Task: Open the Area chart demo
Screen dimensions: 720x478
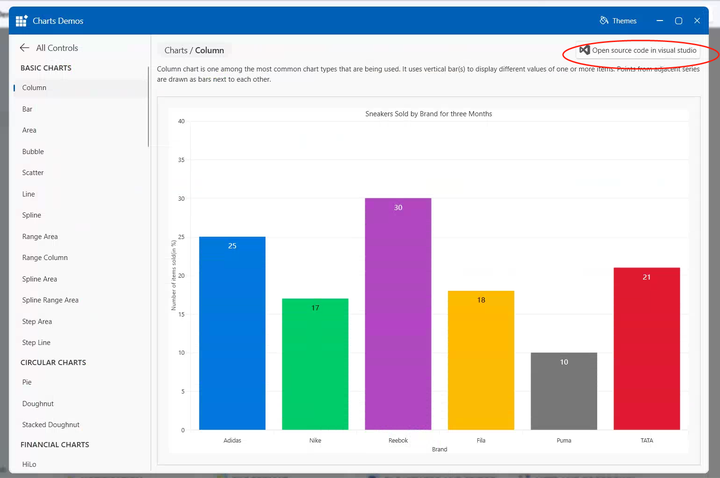Action: (29, 130)
